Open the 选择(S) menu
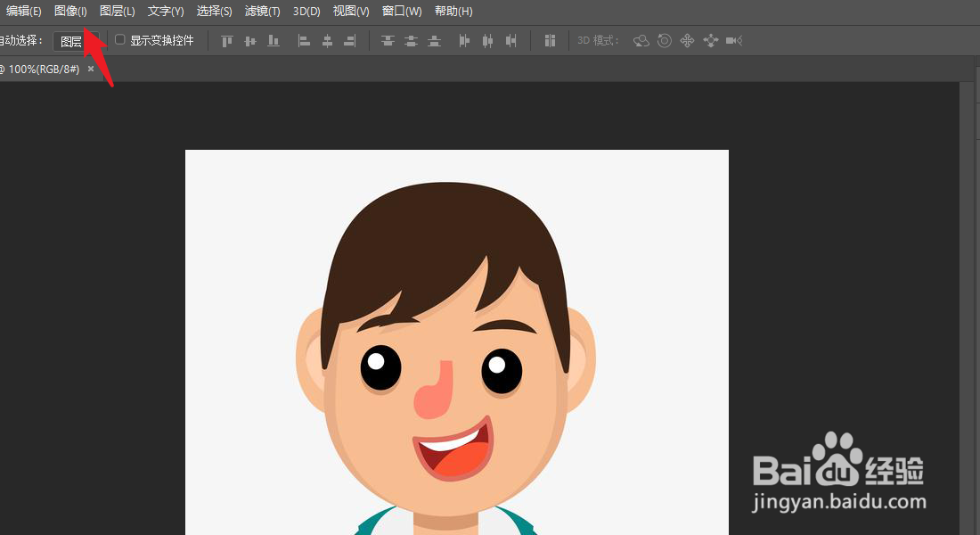Viewport: 980px width, 535px height. click(215, 12)
